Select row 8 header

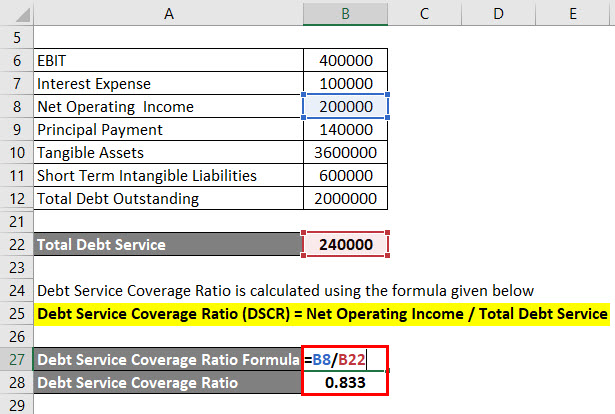click(x=17, y=107)
